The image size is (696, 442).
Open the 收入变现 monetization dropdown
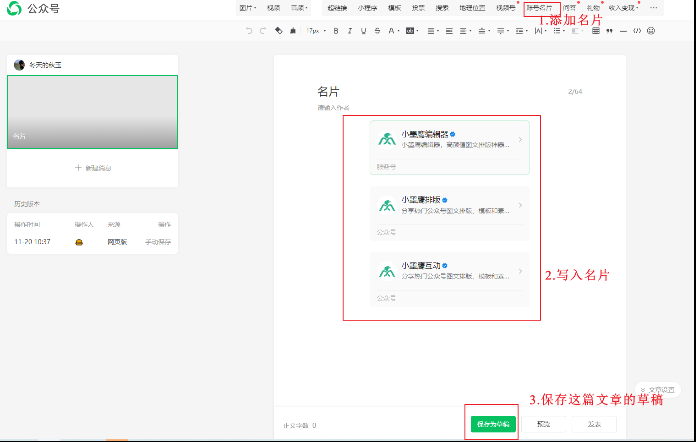click(x=623, y=8)
